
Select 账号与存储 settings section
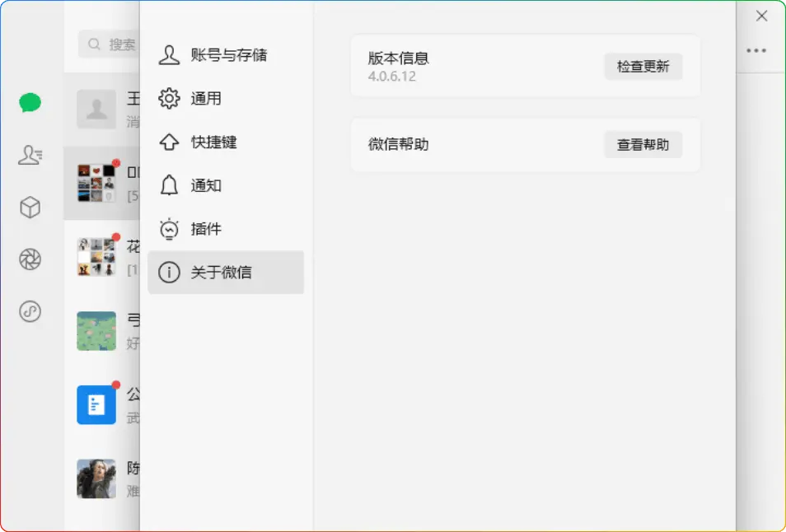click(226, 55)
